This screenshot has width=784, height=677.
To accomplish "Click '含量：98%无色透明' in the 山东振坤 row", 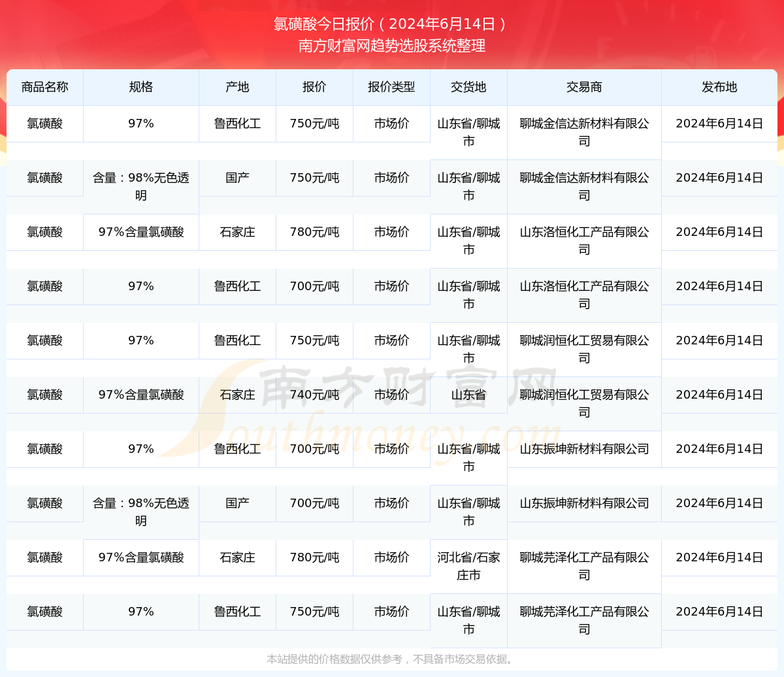I will 141,512.
